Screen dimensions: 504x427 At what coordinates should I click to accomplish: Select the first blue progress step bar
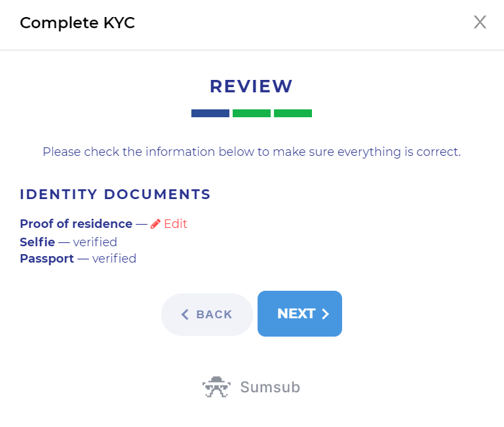210,113
